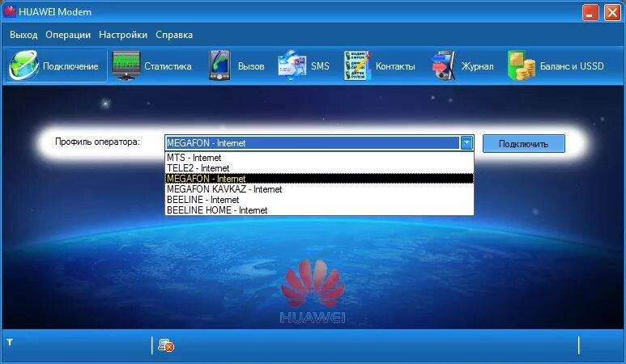Screen dimensions: 626x364
Task: Select BEELINE - Internet from the list
Action: pos(319,200)
